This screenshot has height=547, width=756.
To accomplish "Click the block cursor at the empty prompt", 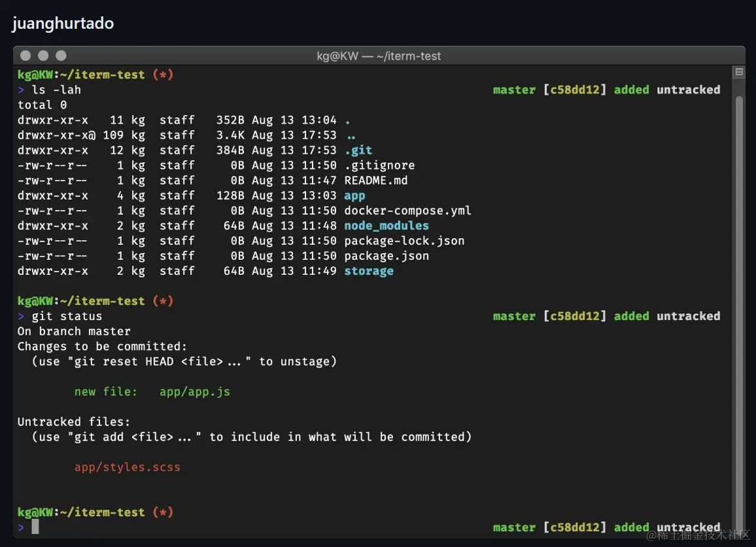I will pos(35,527).
